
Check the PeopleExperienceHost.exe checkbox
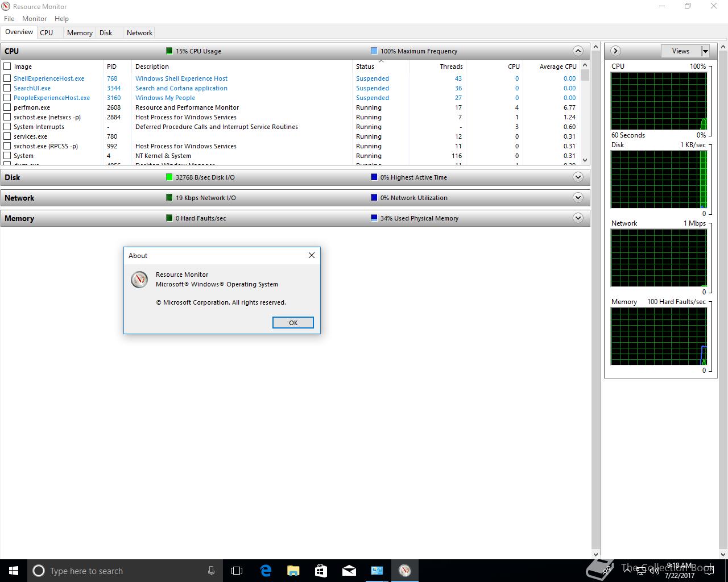pos(7,98)
